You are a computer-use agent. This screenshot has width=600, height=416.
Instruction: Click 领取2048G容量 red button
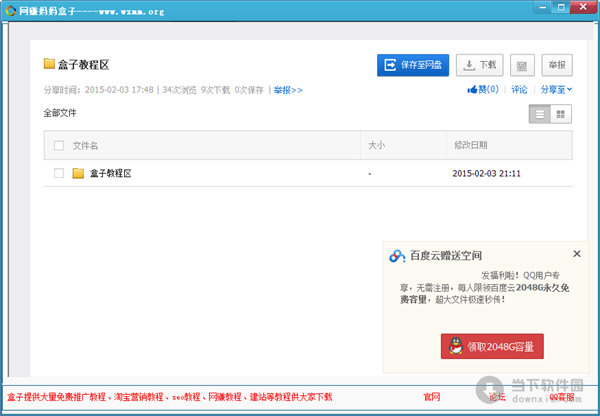pyautogui.click(x=492, y=346)
